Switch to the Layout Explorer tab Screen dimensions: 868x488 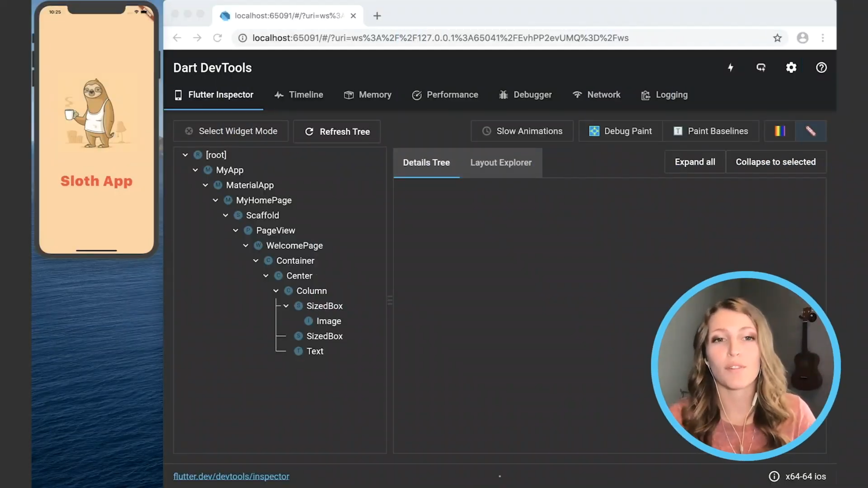click(x=501, y=162)
